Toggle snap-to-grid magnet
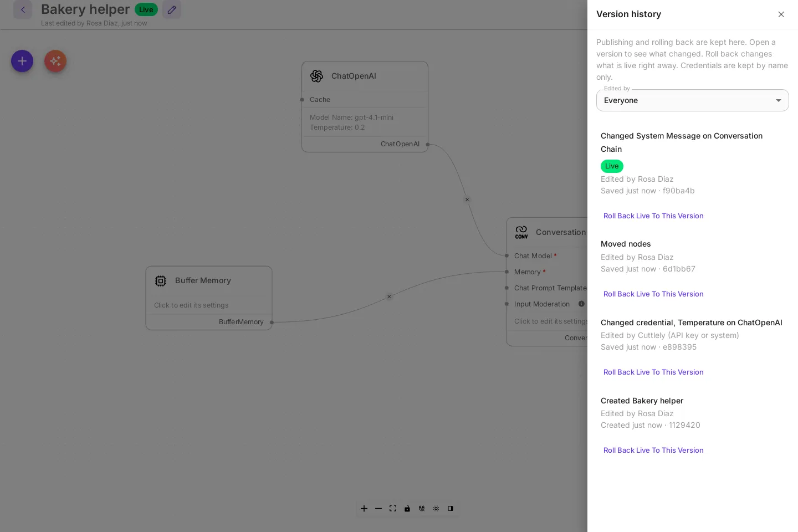Screen dimensions: 798x532 [422, 508]
